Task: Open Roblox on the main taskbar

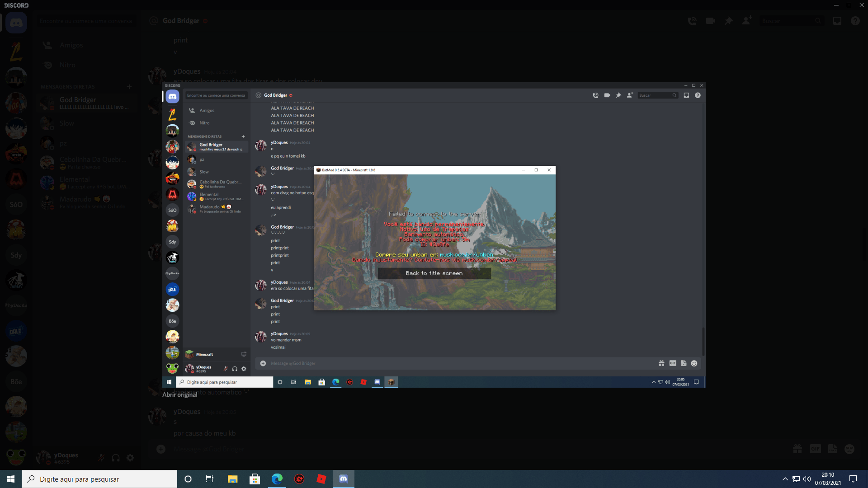Action: (321, 479)
